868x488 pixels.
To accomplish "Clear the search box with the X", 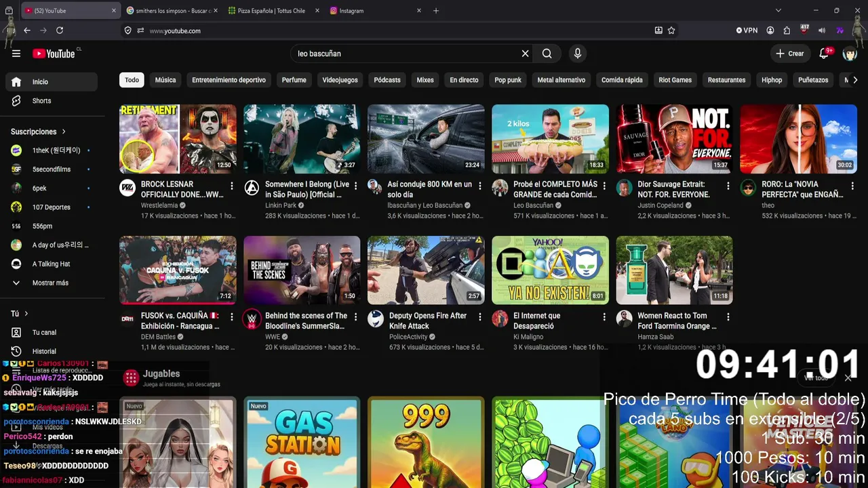I will pos(525,54).
